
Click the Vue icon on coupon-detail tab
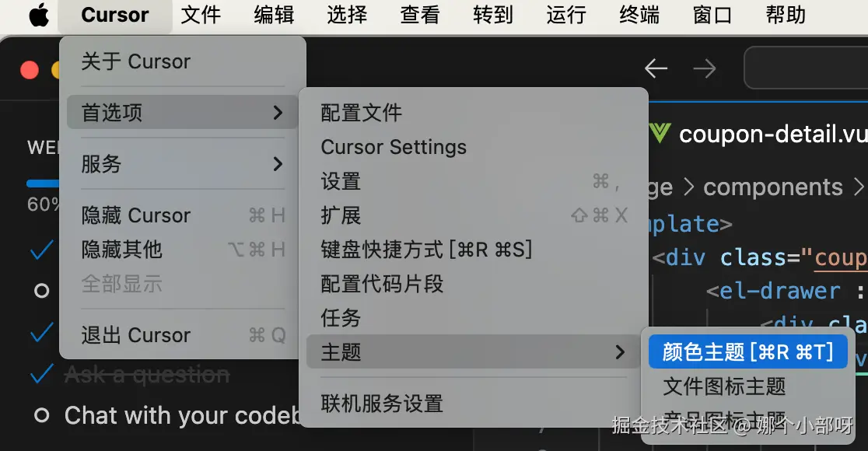pos(660,134)
